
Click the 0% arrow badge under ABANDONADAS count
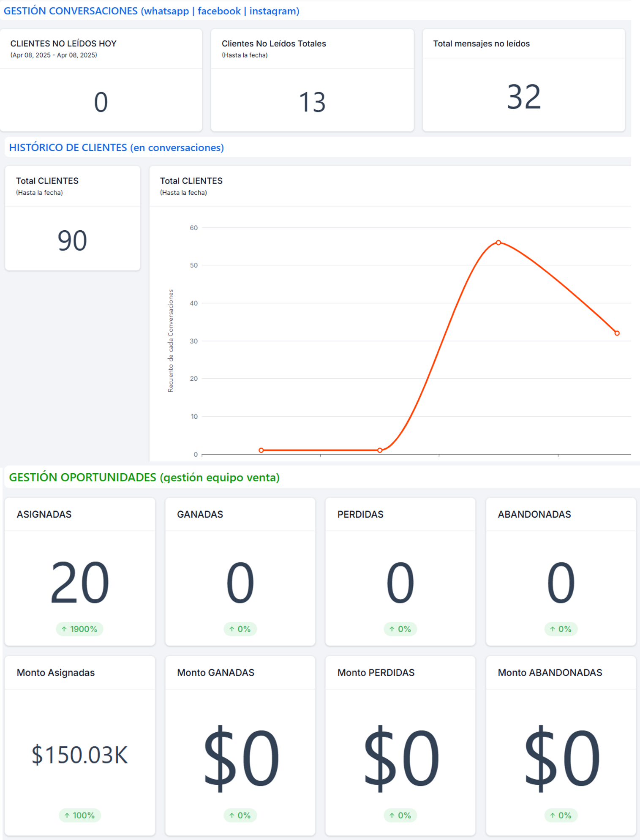tap(561, 629)
